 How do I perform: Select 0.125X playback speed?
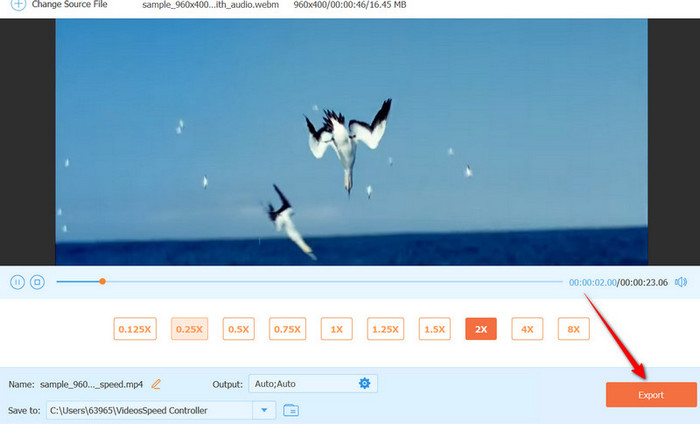coord(135,329)
